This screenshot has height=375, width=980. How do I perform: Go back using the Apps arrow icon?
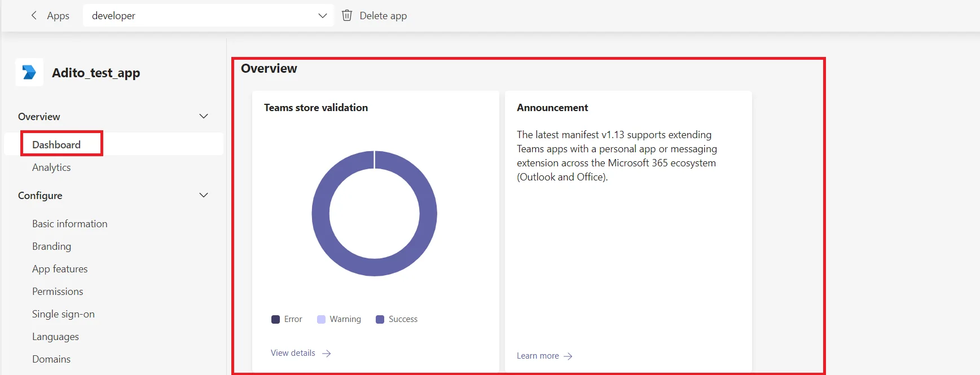[x=34, y=16]
